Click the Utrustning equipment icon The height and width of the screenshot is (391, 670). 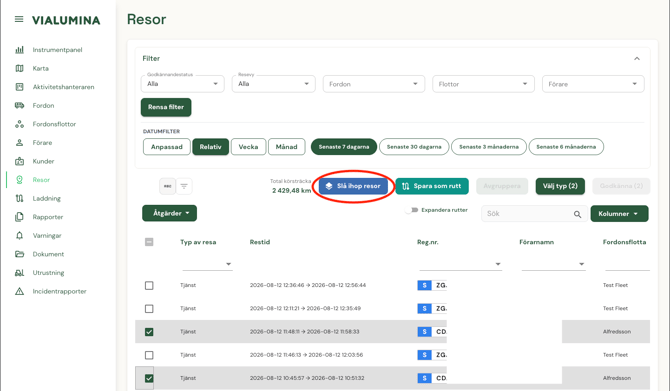[x=19, y=273]
